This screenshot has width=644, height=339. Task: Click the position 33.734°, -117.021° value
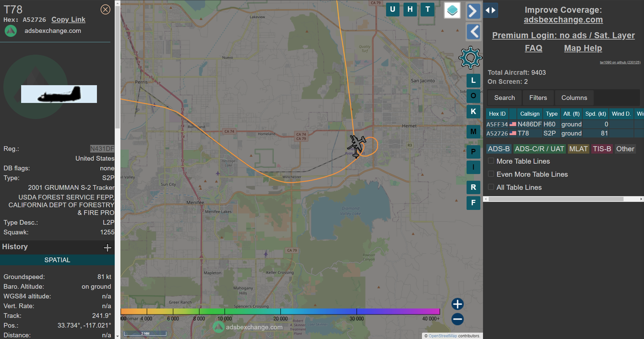coord(84,325)
